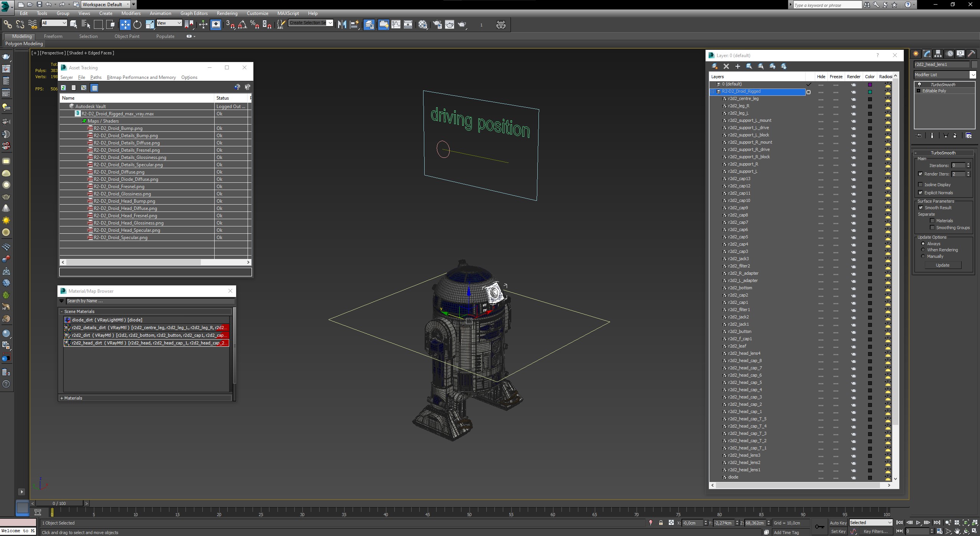Screen dimensions: 980x536
Task: Click the Polygon Modeling panel label
Action: coord(24,44)
